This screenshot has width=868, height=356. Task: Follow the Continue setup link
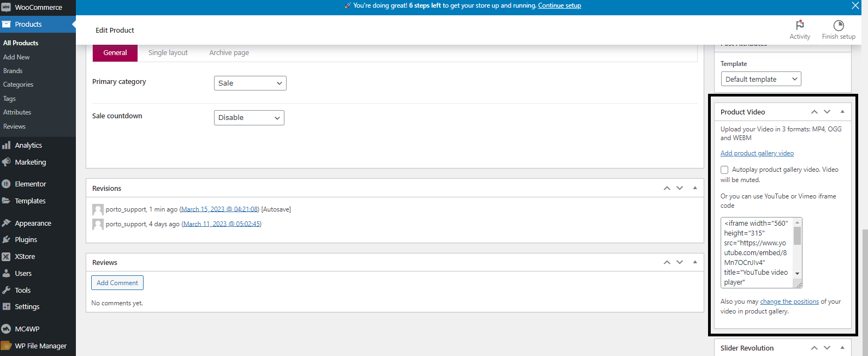tap(560, 5)
